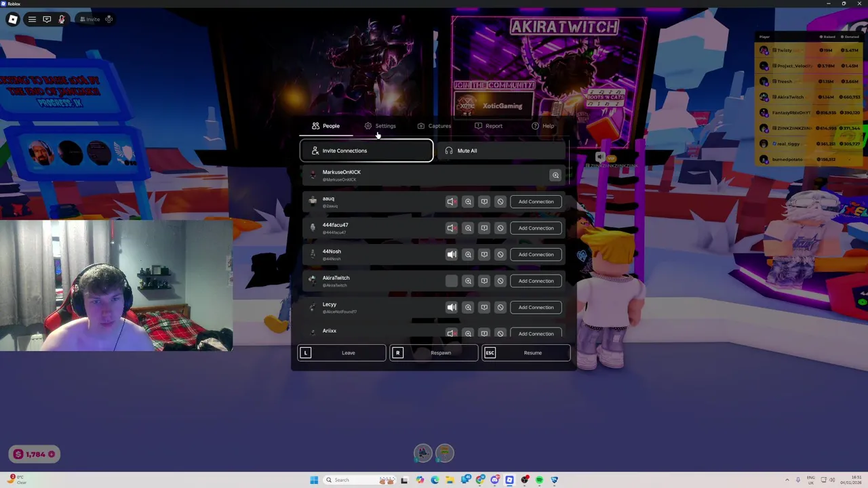868x488 pixels.
Task: Click Mute All button
Action: point(502,150)
